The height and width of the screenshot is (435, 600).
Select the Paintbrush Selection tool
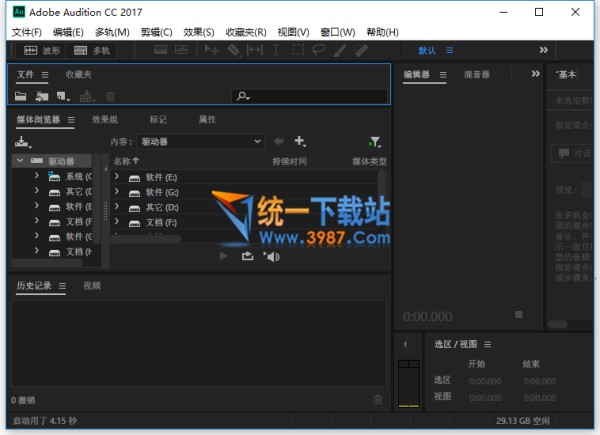339,50
